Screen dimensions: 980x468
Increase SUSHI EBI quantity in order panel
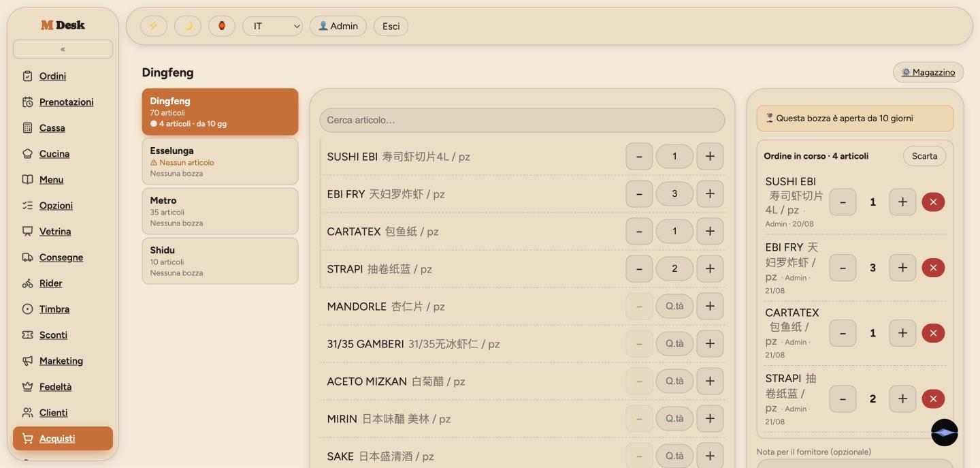(902, 202)
